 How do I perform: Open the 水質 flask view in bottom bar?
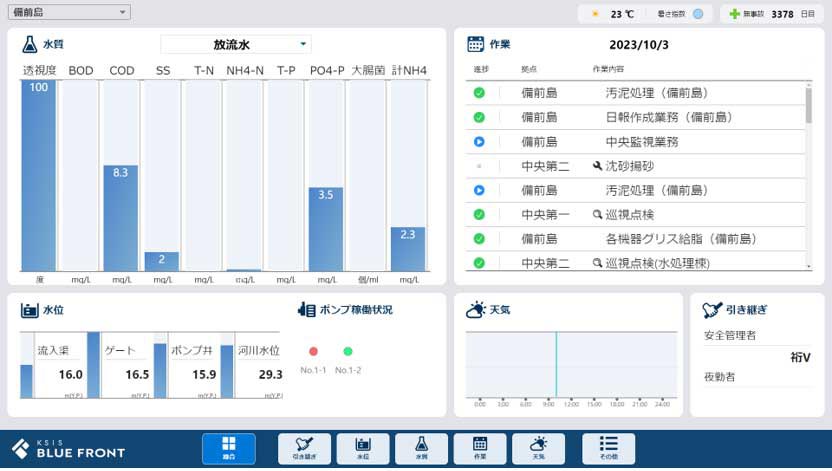tap(421, 449)
